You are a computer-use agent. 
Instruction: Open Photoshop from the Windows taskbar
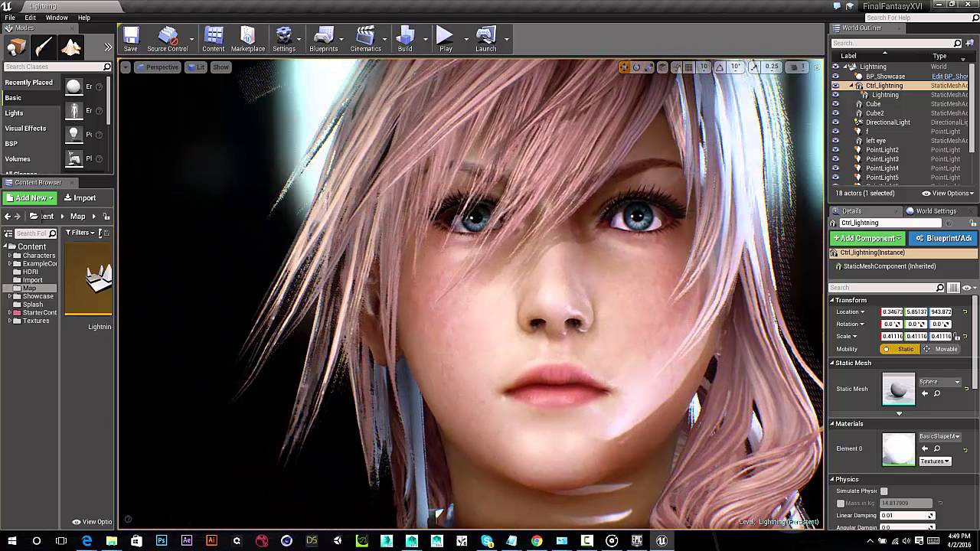pos(162,541)
